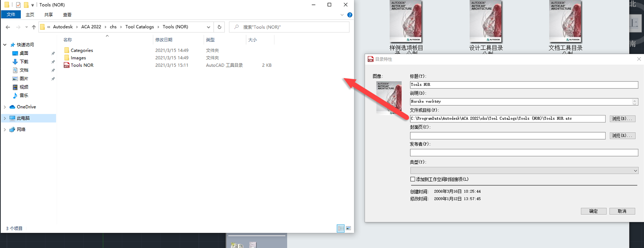Image resolution: width=644 pixels, height=248 pixels.
Task: Open Pictures (图片) in Quick access
Action: [x=21, y=79]
